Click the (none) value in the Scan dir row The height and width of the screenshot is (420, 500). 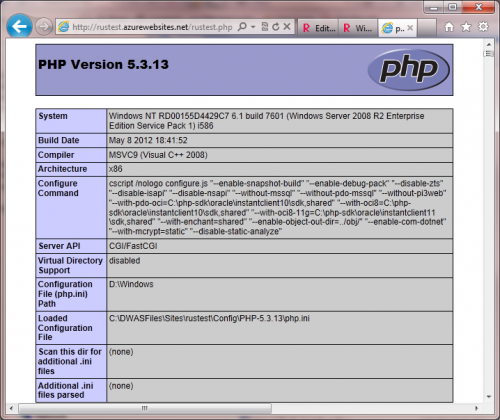[121, 352]
